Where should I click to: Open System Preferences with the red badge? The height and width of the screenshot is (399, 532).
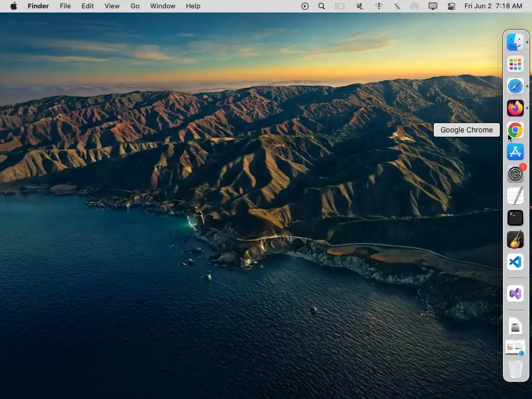(x=515, y=174)
